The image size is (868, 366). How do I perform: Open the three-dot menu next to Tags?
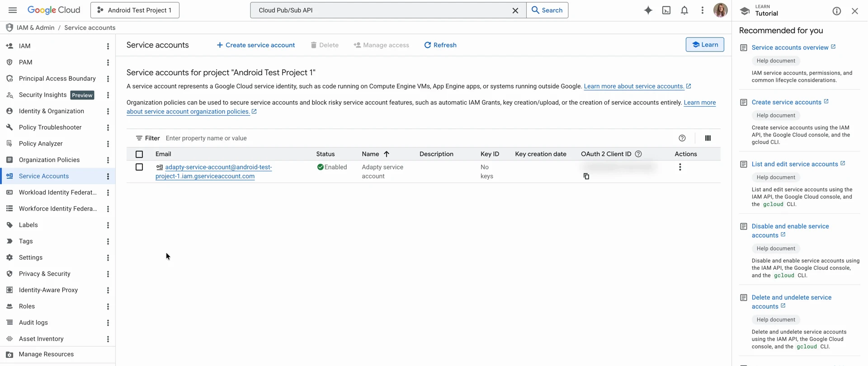108,241
